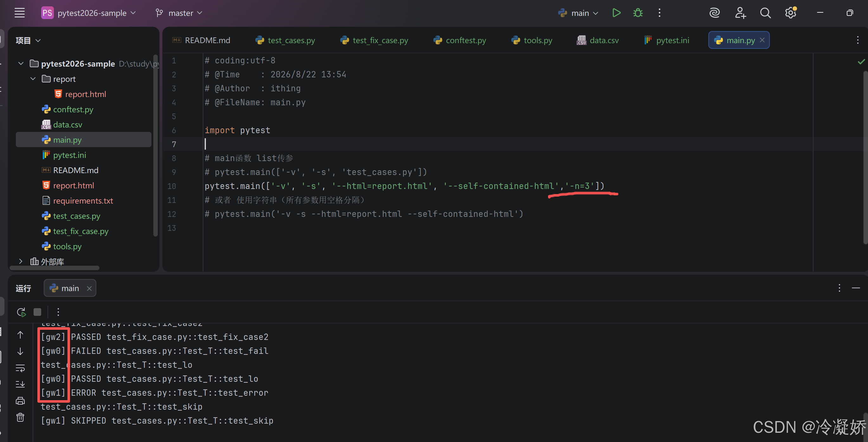The width and height of the screenshot is (868, 442).
Task: Click 'FAILED test_cases.py::Test_T::test_fail' output line
Action: click(170, 351)
